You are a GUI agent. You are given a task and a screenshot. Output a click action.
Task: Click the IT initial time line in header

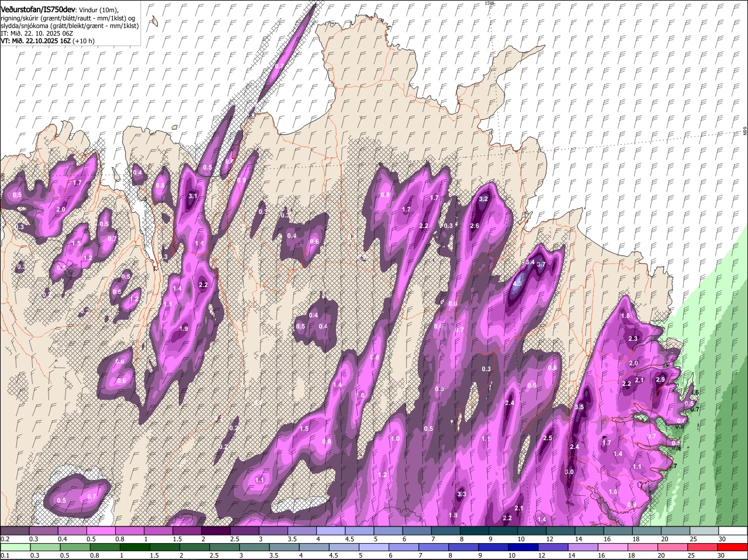pos(36,33)
